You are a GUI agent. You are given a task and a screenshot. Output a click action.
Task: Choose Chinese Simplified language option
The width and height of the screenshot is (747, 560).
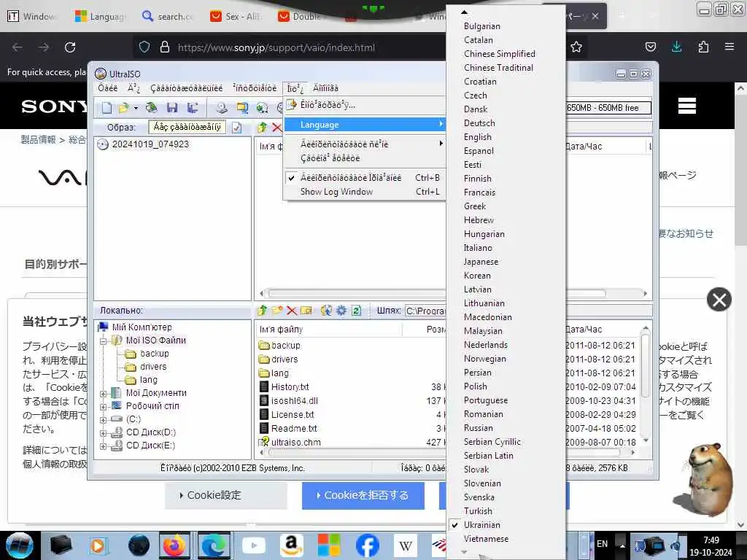point(499,54)
